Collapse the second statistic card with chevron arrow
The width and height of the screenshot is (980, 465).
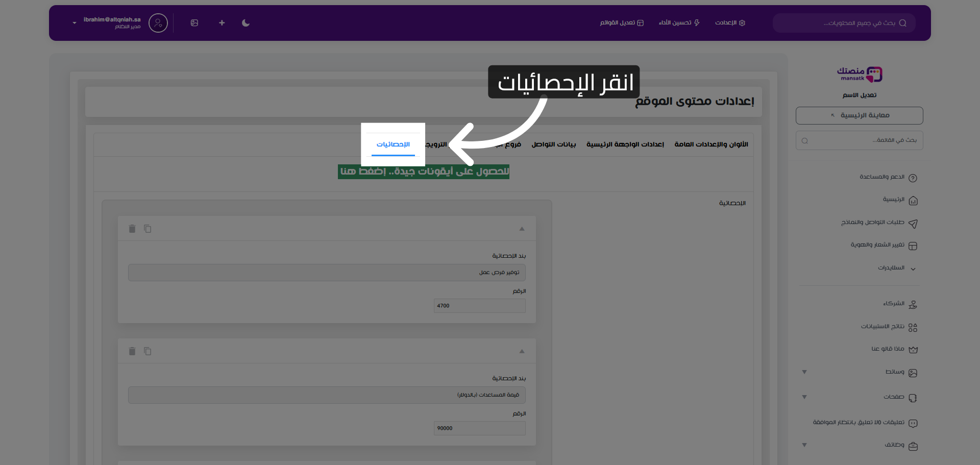(522, 351)
